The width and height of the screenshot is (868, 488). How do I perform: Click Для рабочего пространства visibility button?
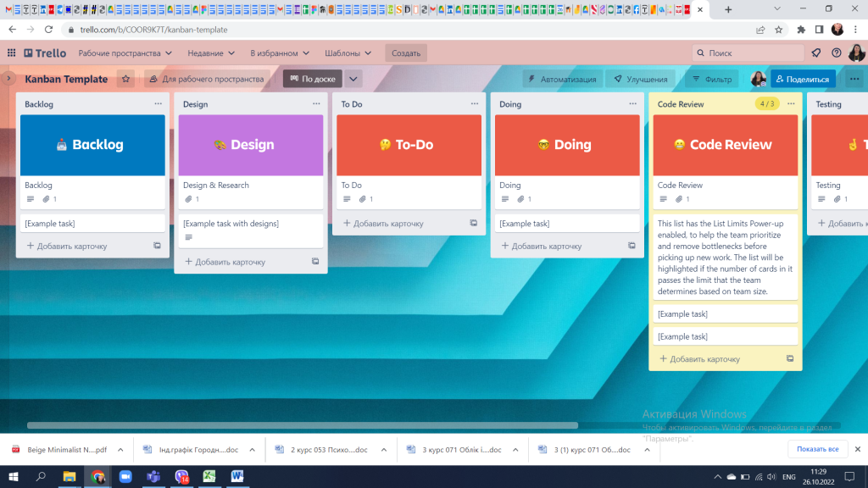[207, 79]
